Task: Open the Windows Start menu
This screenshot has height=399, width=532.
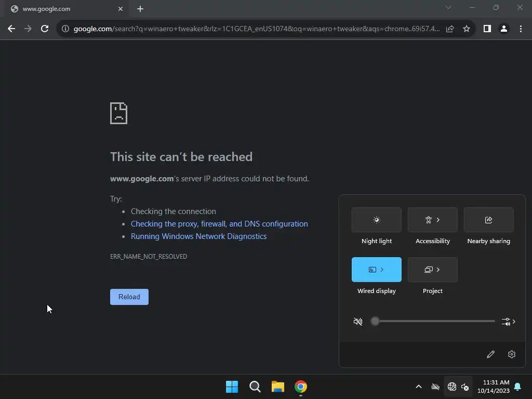Action: pos(232,387)
